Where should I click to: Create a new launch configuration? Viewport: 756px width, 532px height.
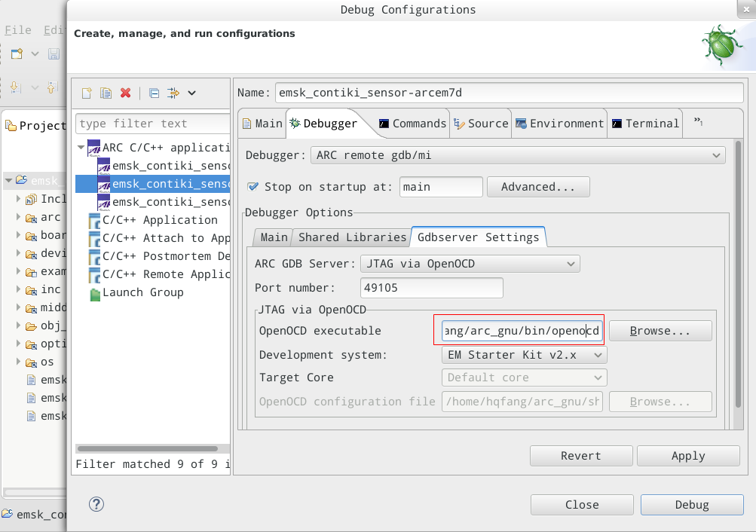point(86,93)
